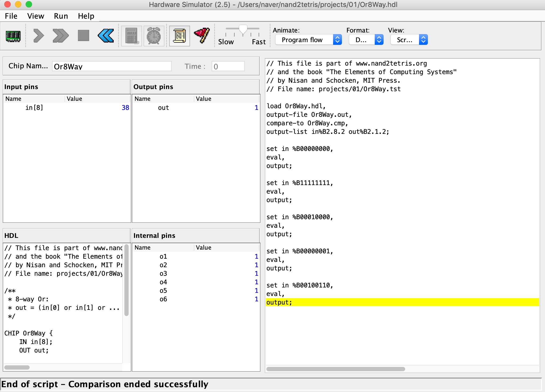Click the HDL panel horizontal scrollbar

click(x=17, y=367)
